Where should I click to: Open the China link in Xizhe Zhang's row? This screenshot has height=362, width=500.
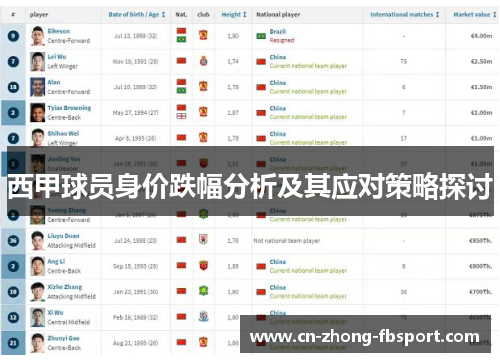[x=278, y=287]
